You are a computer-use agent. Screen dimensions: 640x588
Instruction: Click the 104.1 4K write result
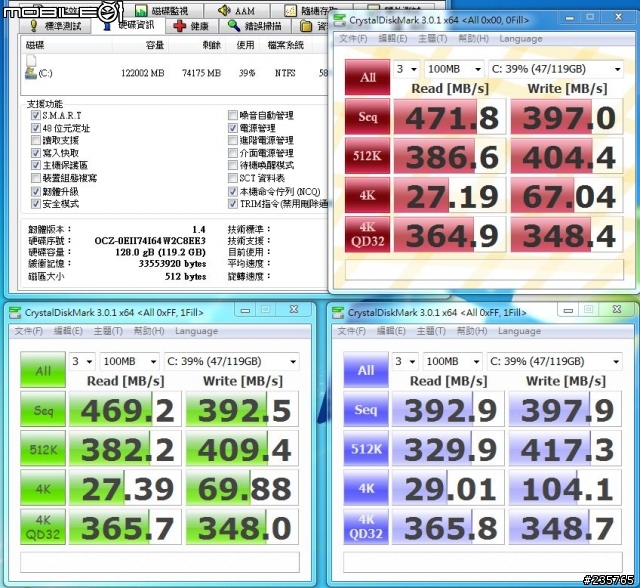click(565, 488)
